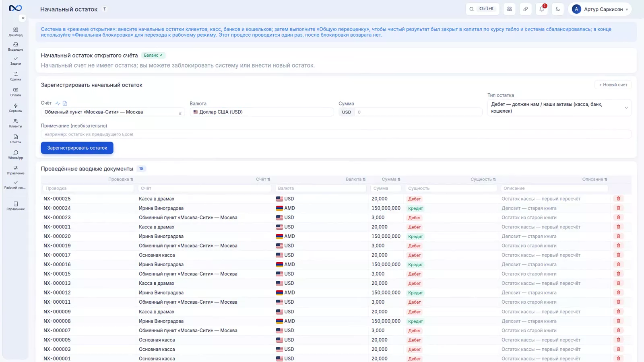Open the Оплата section
The height and width of the screenshot is (362, 644).
tap(16, 92)
